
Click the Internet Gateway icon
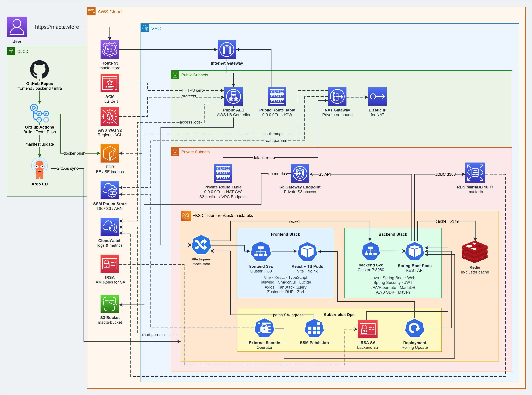pyautogui.click(x=227, y=50)
